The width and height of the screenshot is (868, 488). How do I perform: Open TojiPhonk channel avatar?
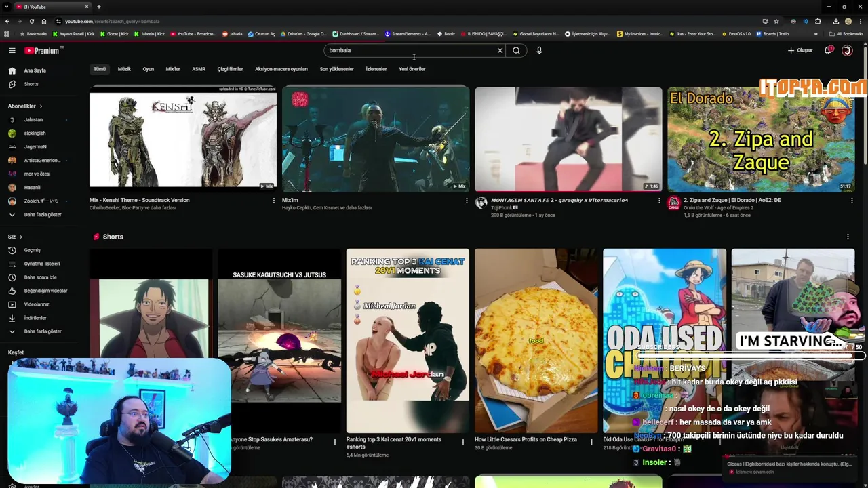[x=481, y=203]
